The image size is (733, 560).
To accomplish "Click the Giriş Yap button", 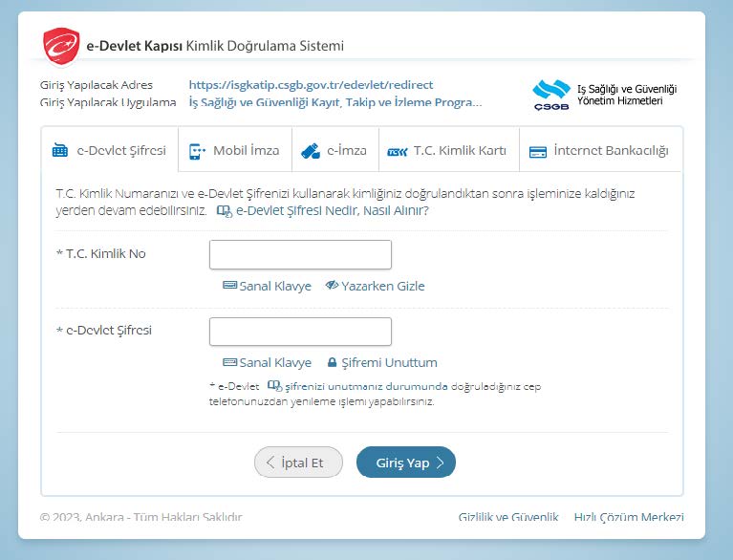I will coord(406,463).
